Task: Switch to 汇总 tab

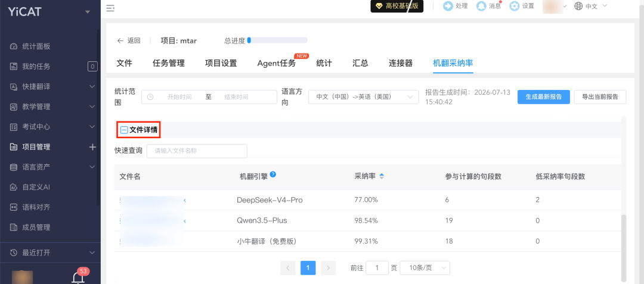Action: coord(360,63)
